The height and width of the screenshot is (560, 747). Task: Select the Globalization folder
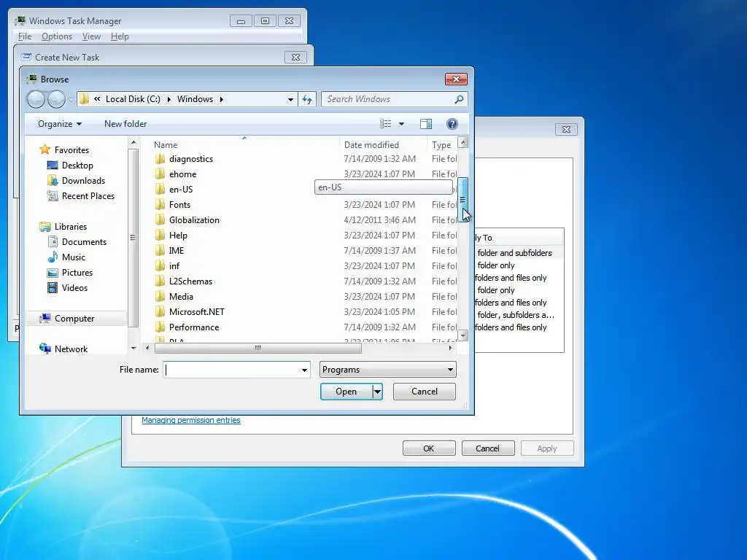pos(194,220)
